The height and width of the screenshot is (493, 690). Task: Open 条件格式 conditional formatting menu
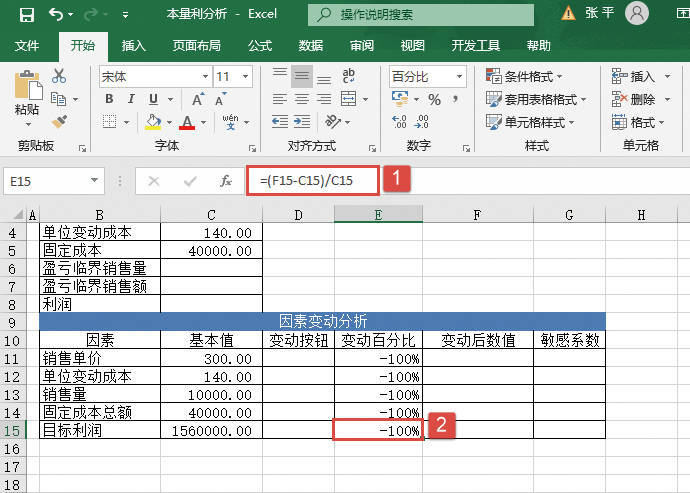click(x=524, y=76)
